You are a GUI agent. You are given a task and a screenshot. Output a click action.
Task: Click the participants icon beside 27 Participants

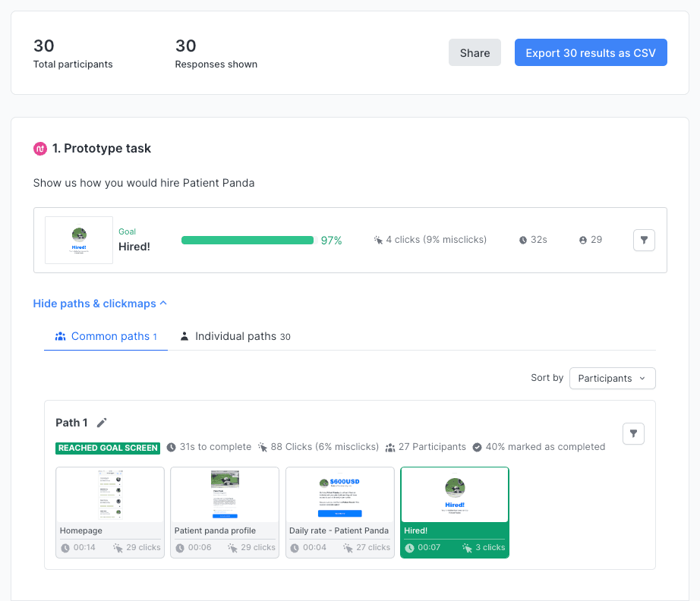click(x=392, y=446)
